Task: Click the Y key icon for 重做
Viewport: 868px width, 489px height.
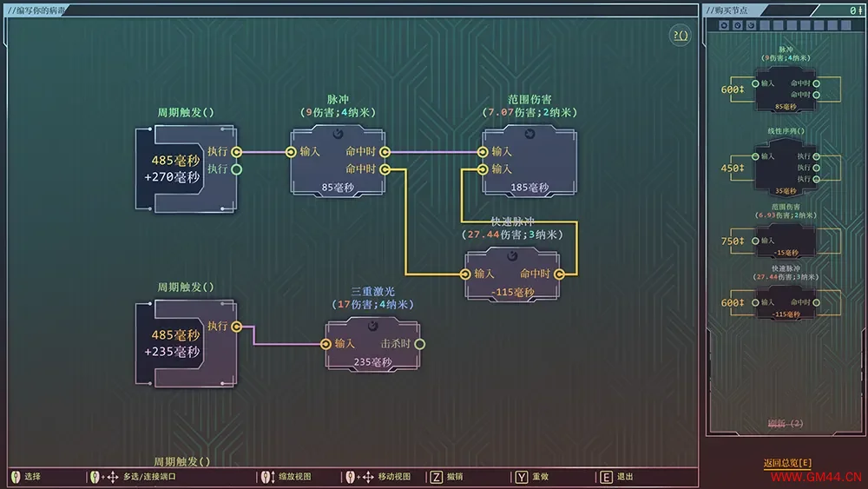Action: pos(522,477)
